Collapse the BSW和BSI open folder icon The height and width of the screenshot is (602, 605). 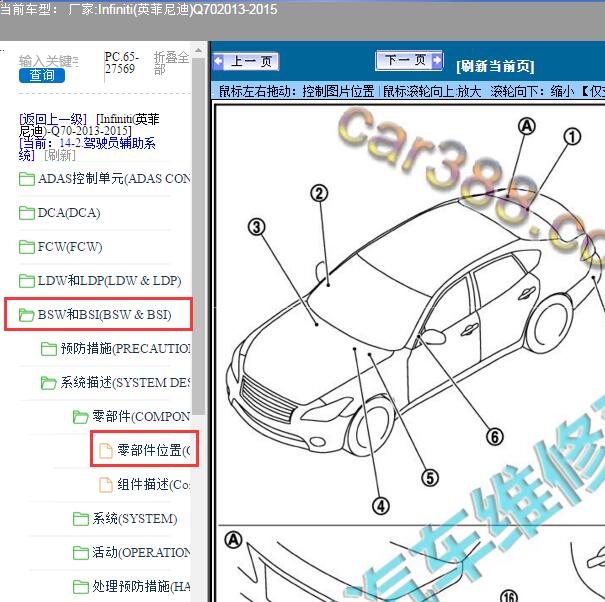tap(27, 315)
